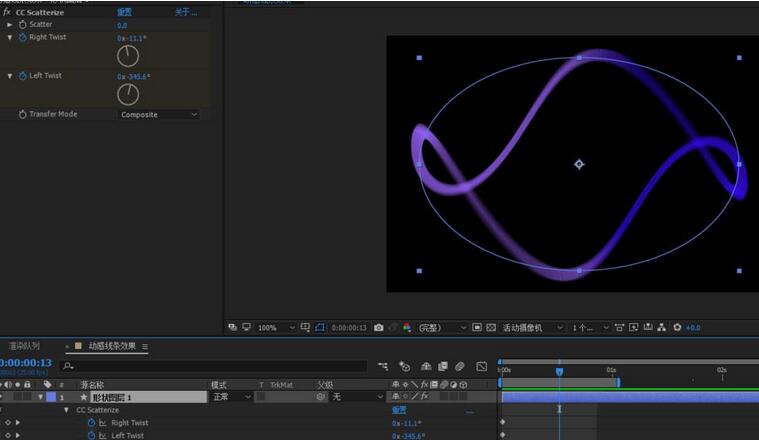Viewport: 759px width, 440px height.
Task: Click the Scatter stopwatch icon
Action: point(23,24)
